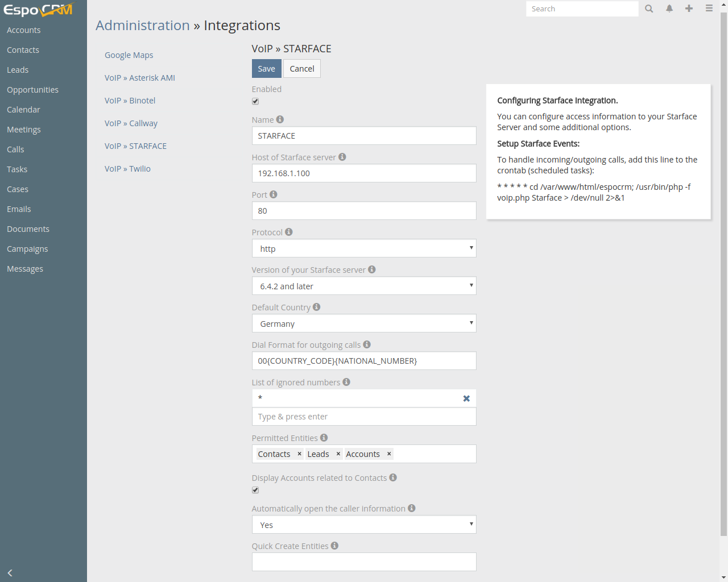Show info for Version of your Starface server
This screenshot has height=582, width=728.
(372, 269)
